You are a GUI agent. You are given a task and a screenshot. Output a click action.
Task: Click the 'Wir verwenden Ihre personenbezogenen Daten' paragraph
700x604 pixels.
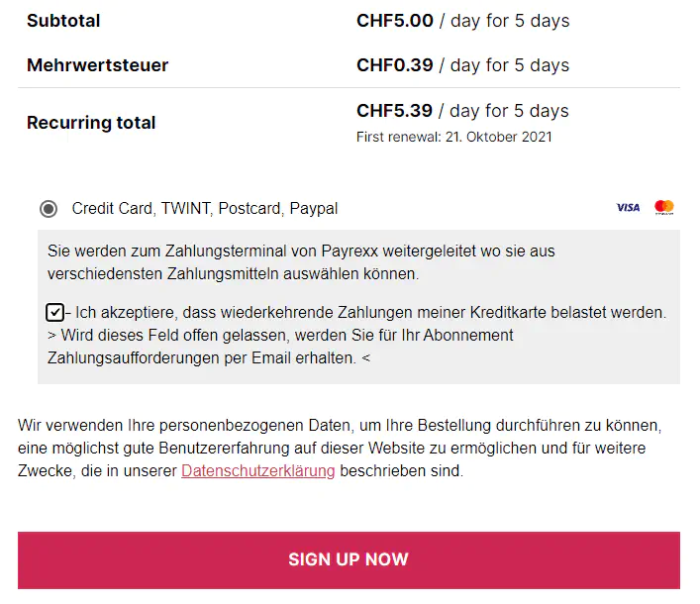point(339,449)
